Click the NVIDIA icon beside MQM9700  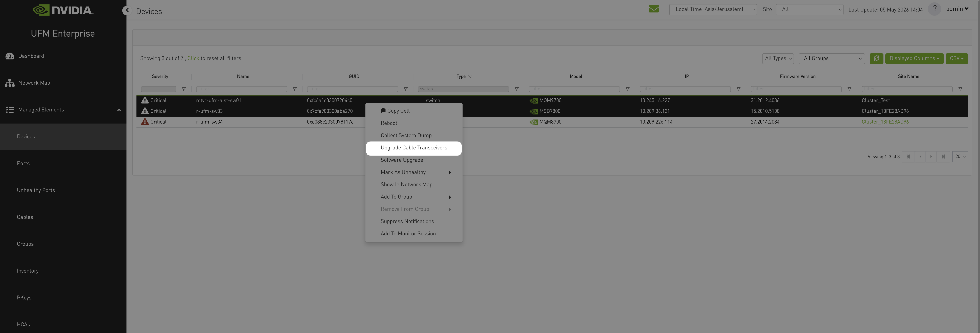[x=534, y=101]
